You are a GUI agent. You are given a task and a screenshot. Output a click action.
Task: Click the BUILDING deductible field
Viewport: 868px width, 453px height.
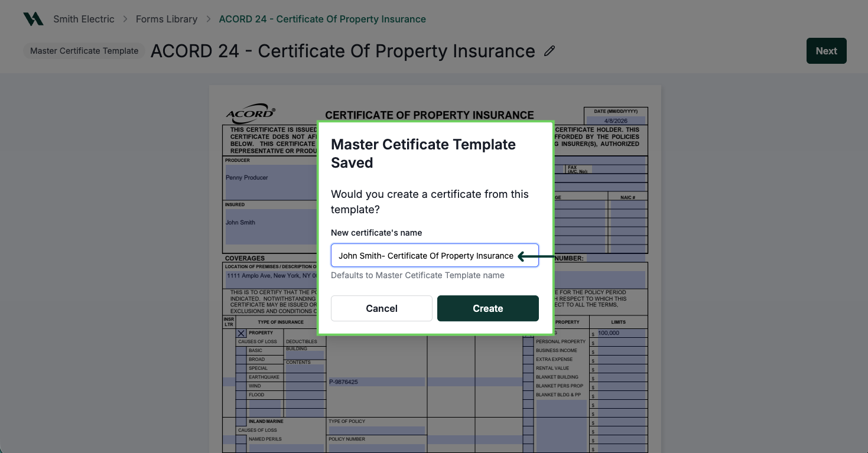[x=305, y=356]
